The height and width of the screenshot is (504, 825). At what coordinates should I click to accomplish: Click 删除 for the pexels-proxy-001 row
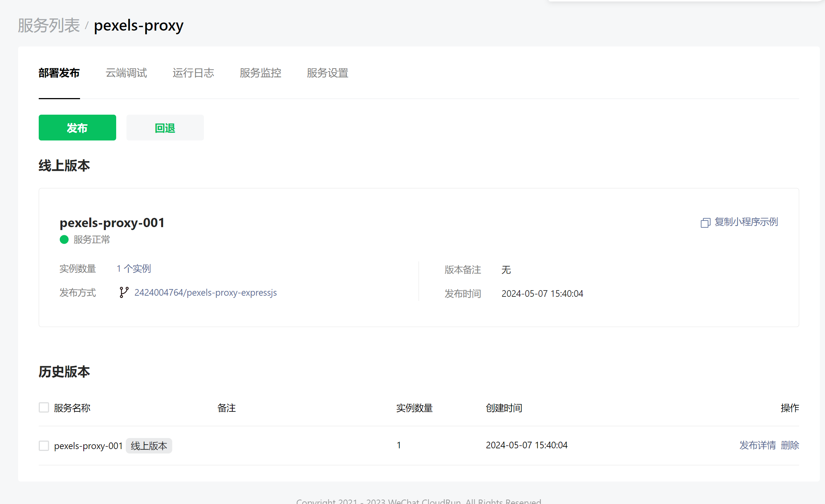[790, 445]
